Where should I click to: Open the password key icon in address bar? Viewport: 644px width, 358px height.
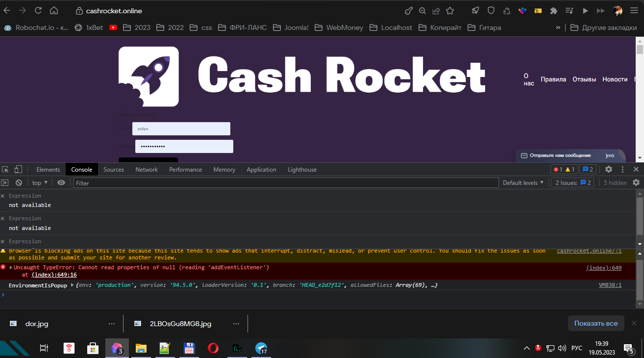409,10
